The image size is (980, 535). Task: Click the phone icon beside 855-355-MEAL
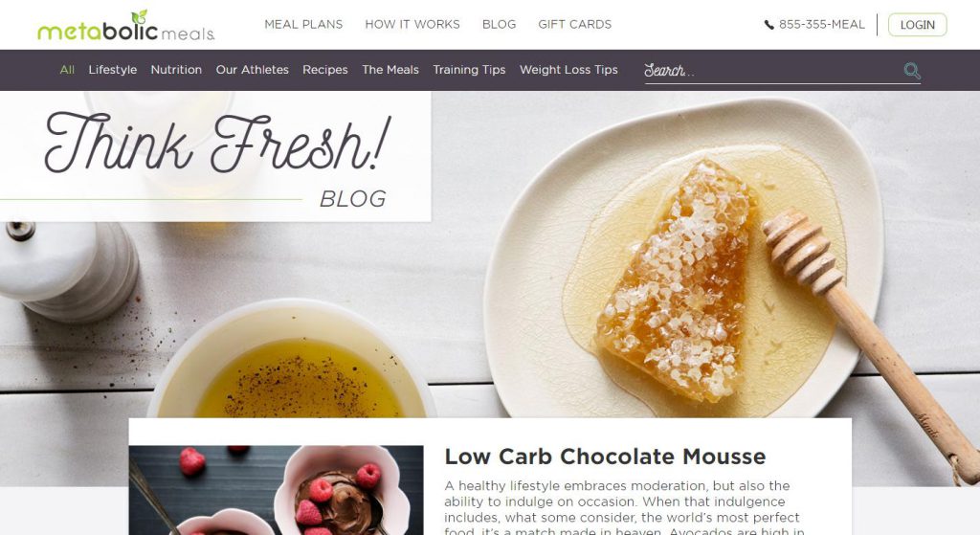pyautogui.click(x=768, y=25)
